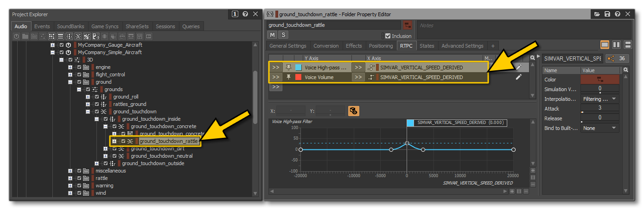
Task: Toggle checkbox for the engine folder
Action: coord(79,67)
